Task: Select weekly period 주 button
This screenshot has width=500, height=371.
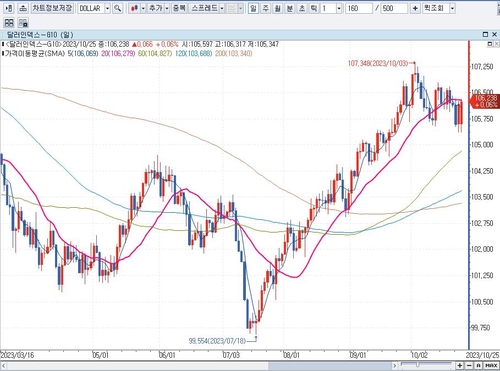Action: 265,8
